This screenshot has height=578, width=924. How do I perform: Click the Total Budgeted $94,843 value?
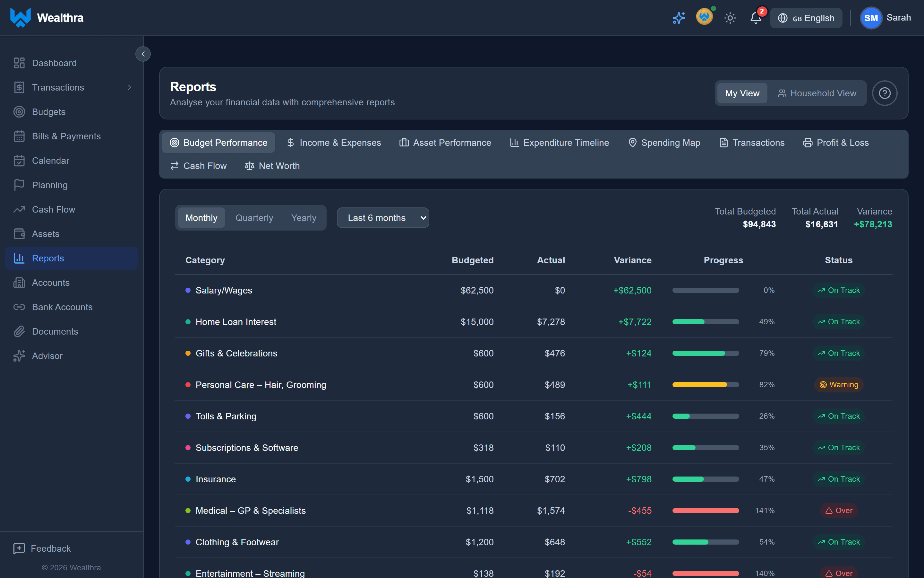tap(759, 224)
